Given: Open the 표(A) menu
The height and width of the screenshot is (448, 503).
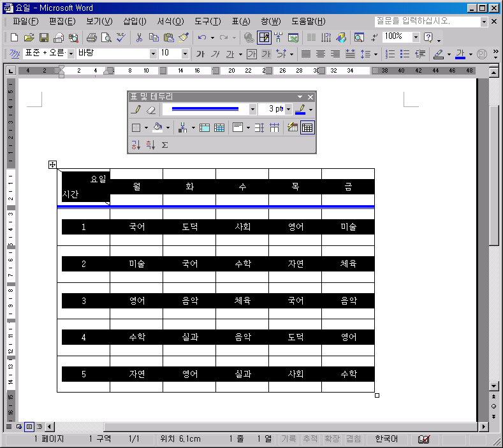Looking at the screenshot, I should tap(241, 22).
